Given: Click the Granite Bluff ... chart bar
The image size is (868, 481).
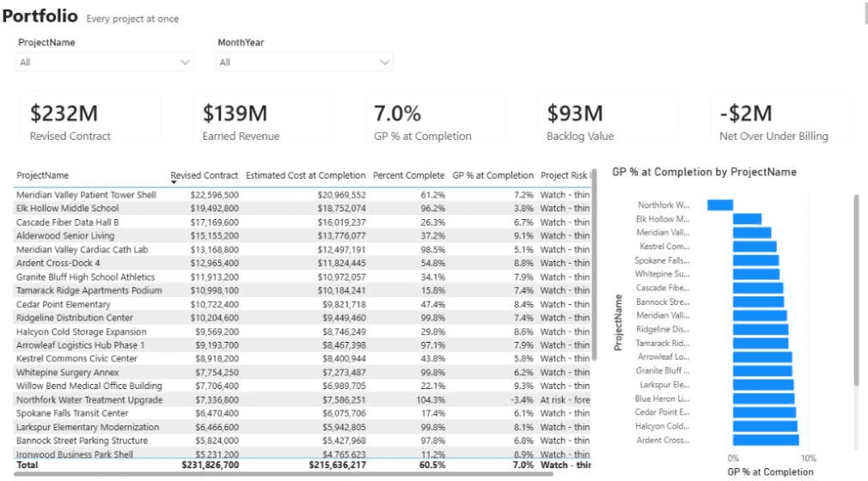Looking at the screenshot, I should pyautogui.click(x=763, y=371).
